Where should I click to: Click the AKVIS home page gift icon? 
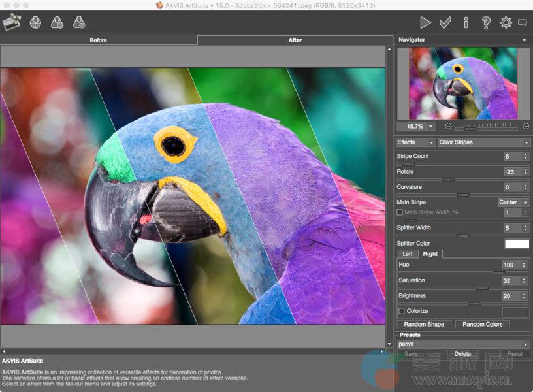(12, 23)
